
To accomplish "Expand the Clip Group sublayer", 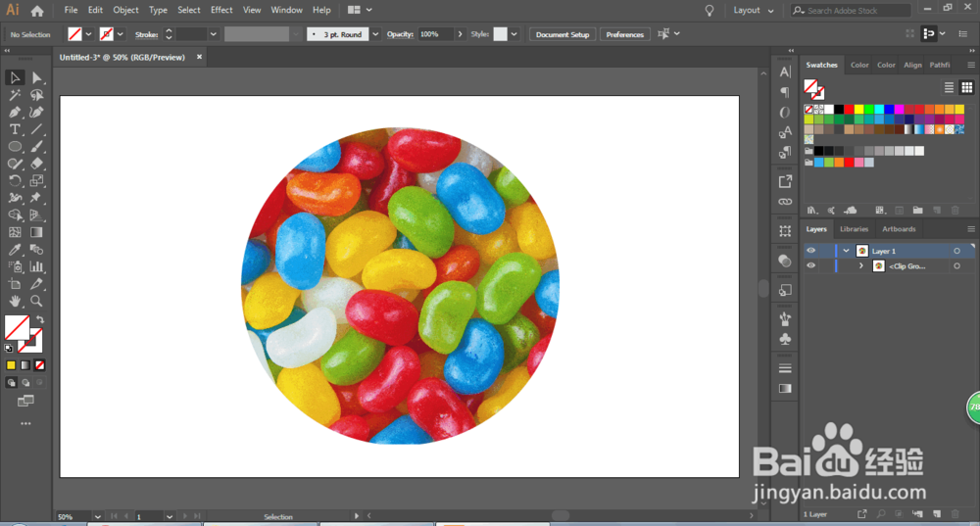I will point(860,266).
